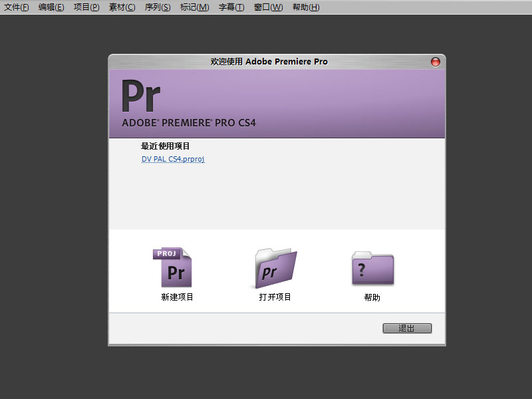Viewport: 532px width, 399px height.
Task: Click the dialog title 欢迎使用 Adobe Premiere Pro
Action: coord(269,61)
